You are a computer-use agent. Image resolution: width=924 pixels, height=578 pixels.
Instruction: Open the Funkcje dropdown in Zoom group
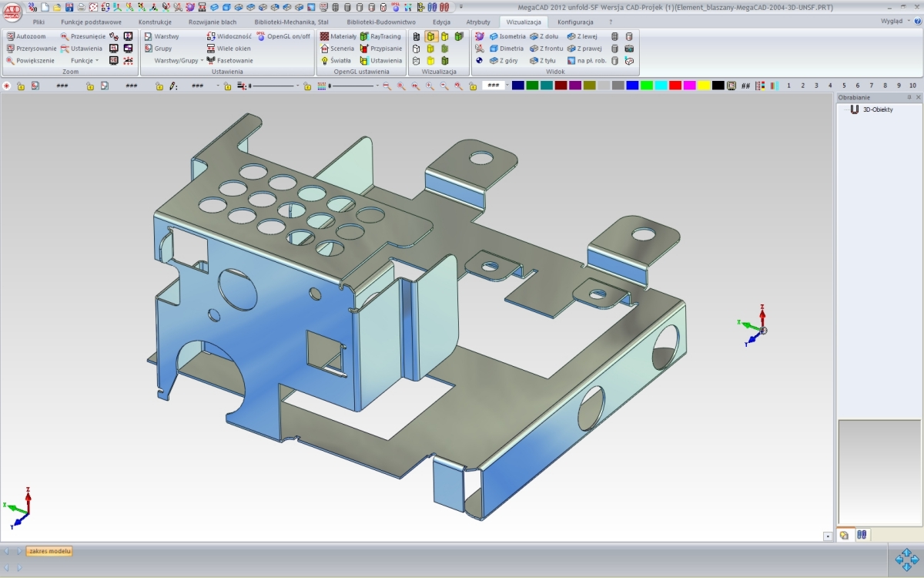coord(82,60)
